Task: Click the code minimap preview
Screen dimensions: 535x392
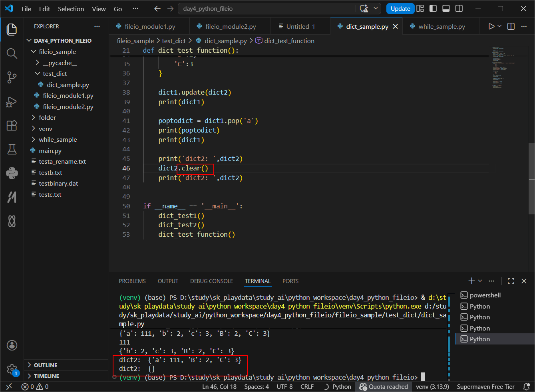Action: [505, 68]
